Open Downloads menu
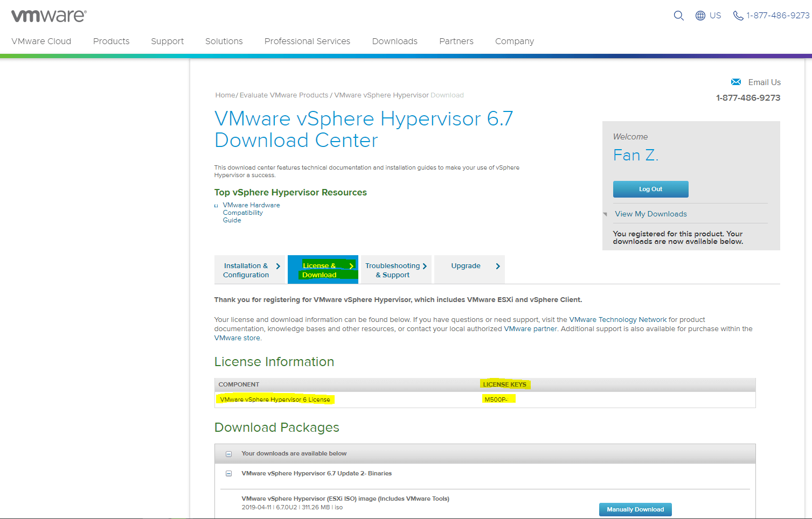 [395, 41]
